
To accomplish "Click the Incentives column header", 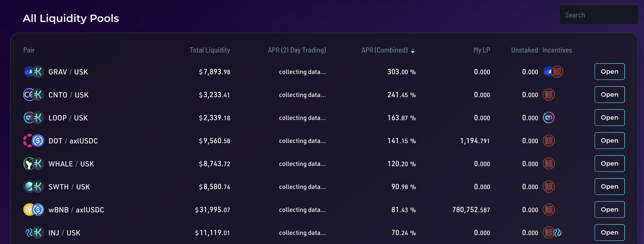I will (x=557, y=50).
